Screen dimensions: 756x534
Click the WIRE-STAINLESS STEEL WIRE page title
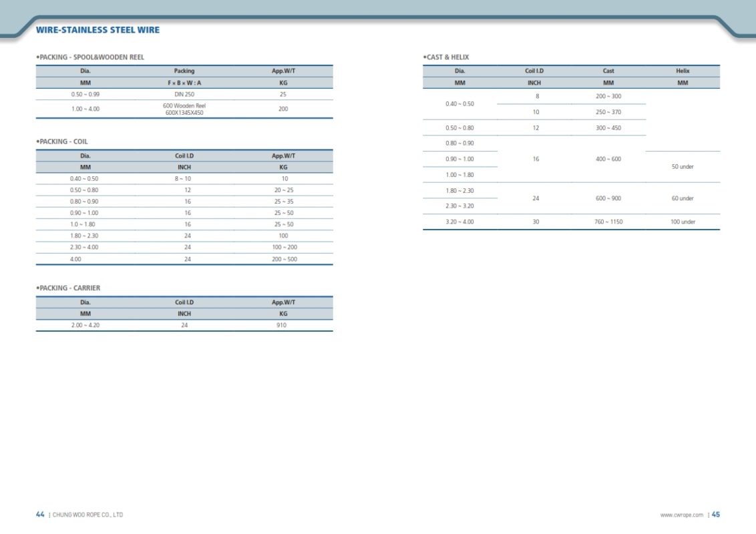98,30
